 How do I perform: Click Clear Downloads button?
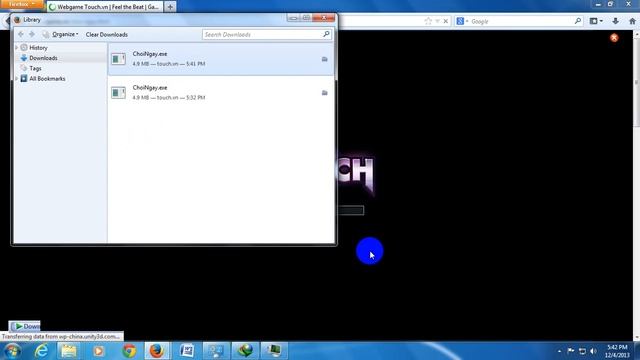pos(107,35)
